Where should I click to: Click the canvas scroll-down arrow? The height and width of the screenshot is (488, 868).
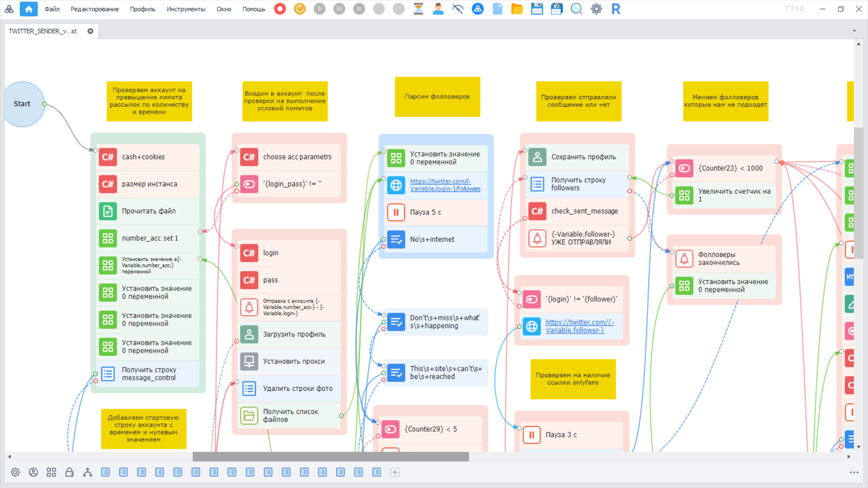coord(858,446)
